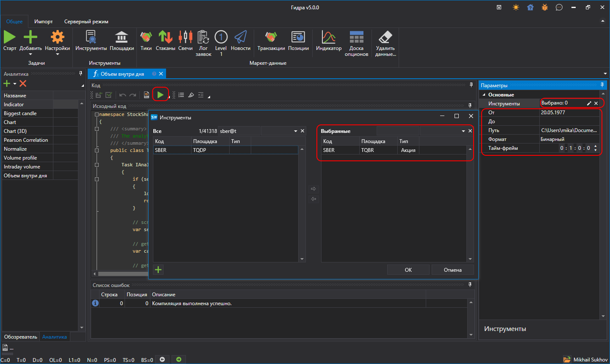Switch to the Импорт ribbon tab

click(44, 22)
